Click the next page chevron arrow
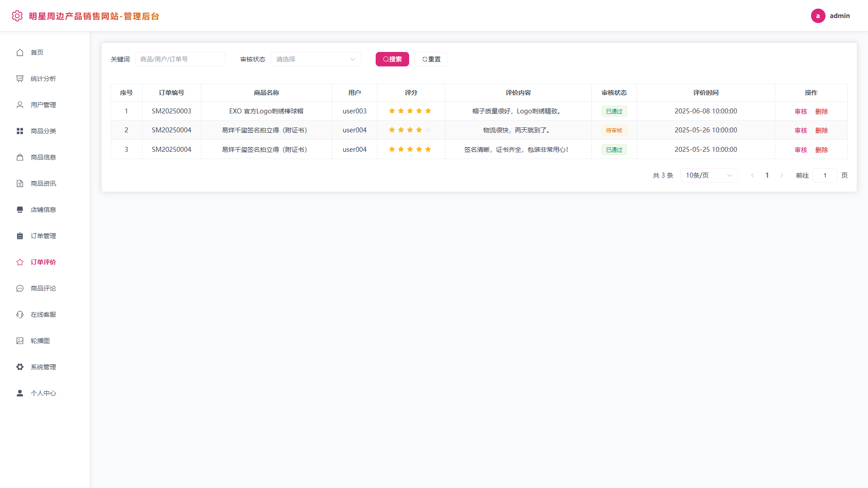868x488 pixels. (x=782, y=175)
